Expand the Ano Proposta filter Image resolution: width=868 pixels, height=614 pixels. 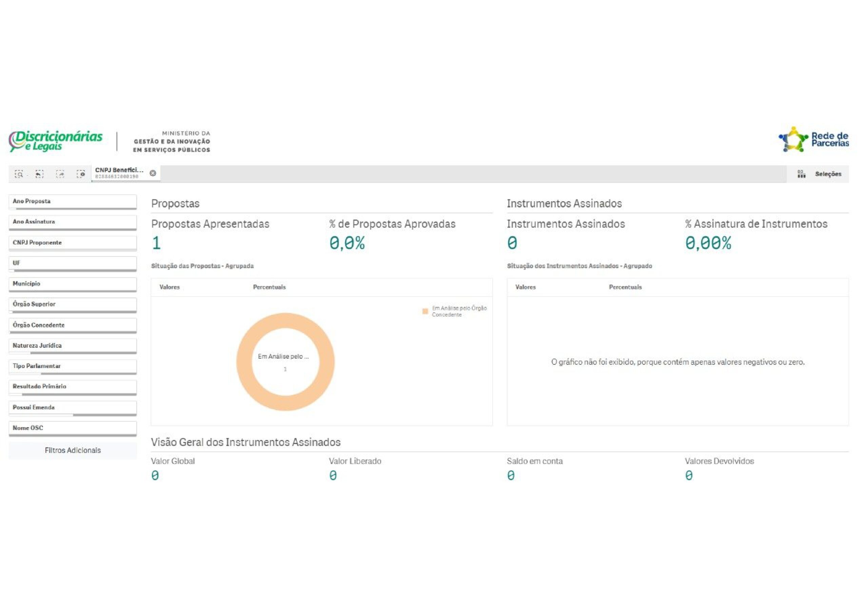coord(72,201)
